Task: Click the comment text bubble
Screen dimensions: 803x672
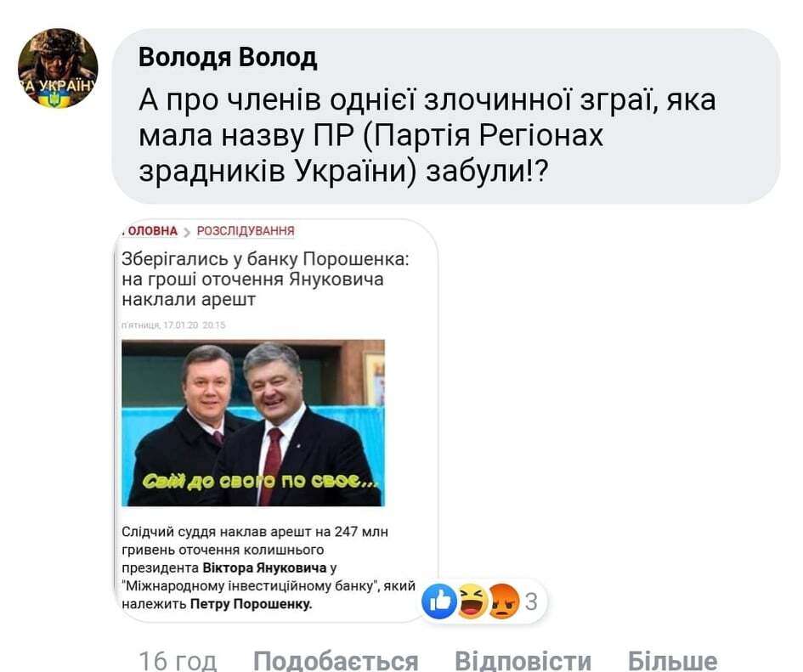Action: [445, 116]
